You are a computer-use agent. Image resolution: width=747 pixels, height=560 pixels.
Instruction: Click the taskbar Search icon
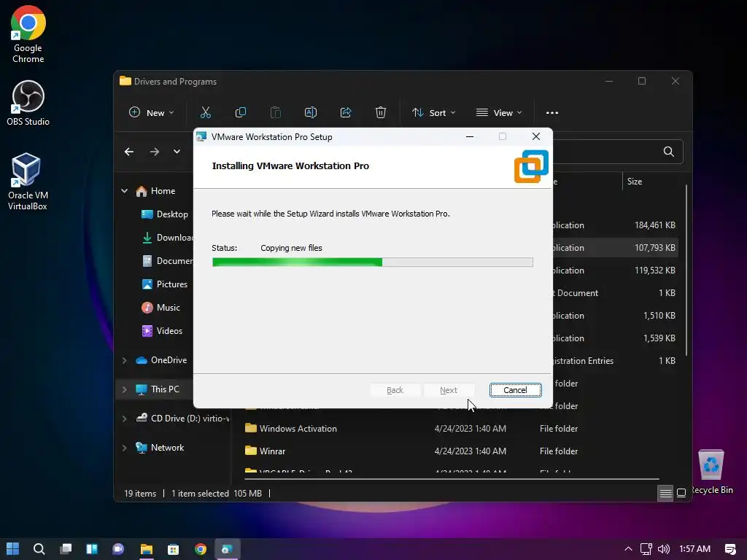(x=39, y=549)
